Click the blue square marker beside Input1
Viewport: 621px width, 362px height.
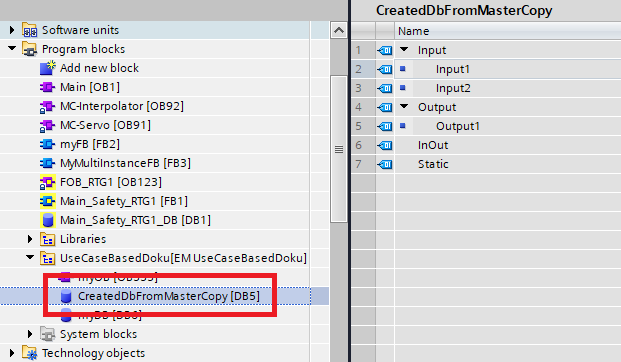click(x=403, y=69)
